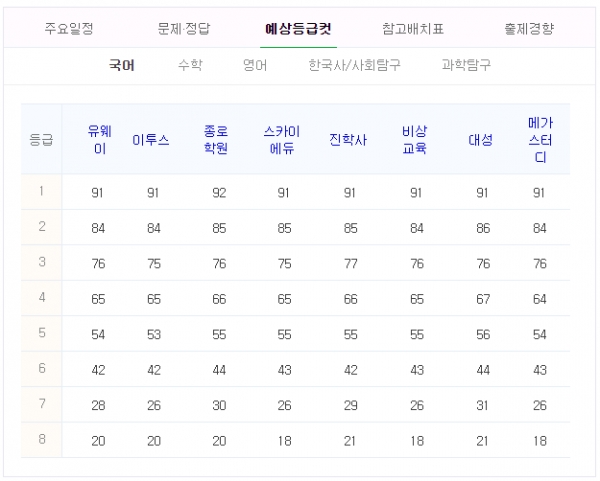Open the 이투스 academy link

click(153, 140)
